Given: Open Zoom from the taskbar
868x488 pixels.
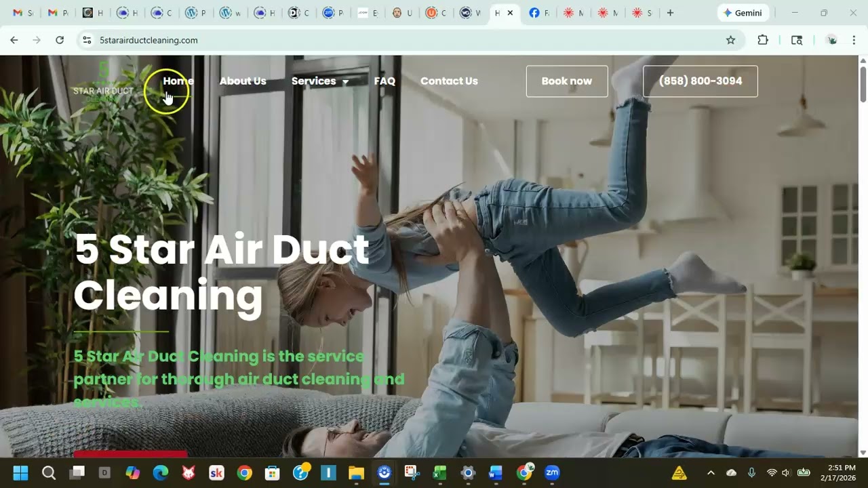Looking at the screenshot, I should point(552,472).
